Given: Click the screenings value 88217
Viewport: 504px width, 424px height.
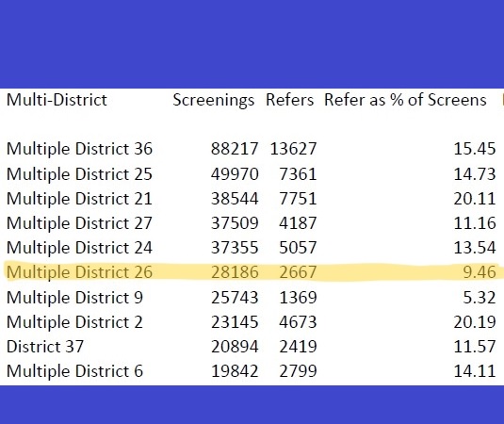Looking at the screenshot, I should pos(235,149).
